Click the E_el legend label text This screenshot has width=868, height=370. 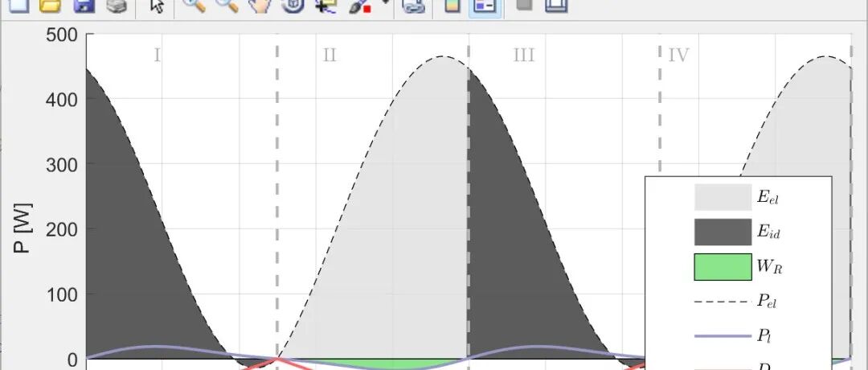click(768, 199)
